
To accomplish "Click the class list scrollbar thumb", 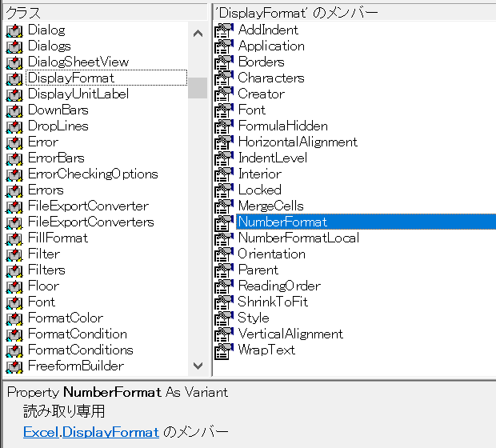I will 198,88.
